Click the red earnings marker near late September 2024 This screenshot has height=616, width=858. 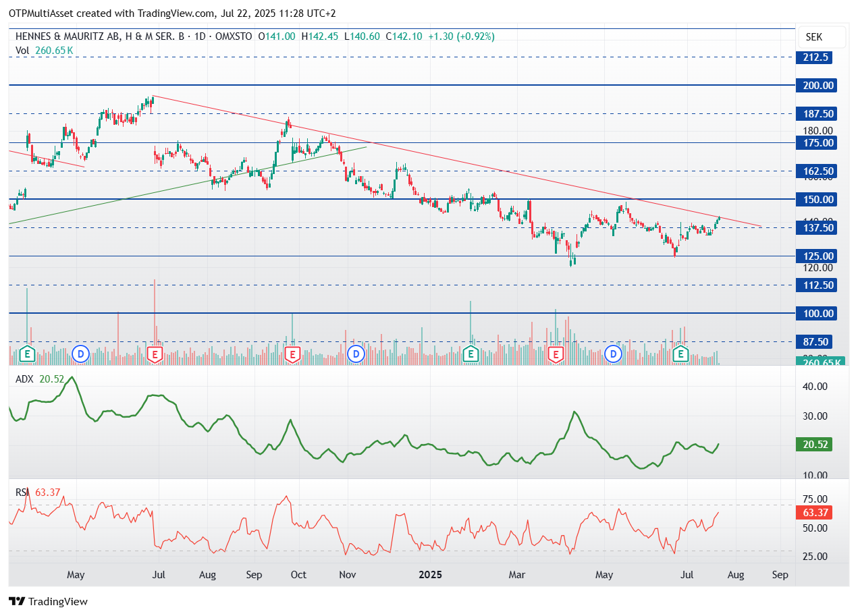click(292, 354)
